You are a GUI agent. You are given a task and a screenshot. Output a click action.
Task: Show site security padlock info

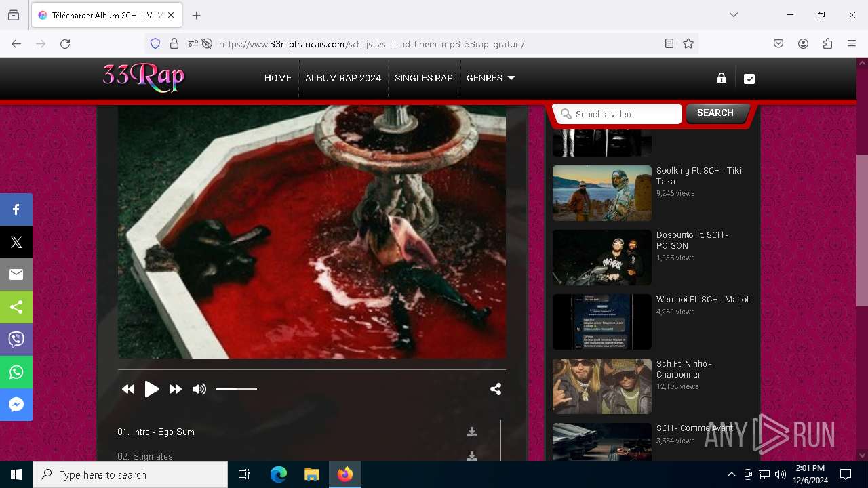[174, 44]
